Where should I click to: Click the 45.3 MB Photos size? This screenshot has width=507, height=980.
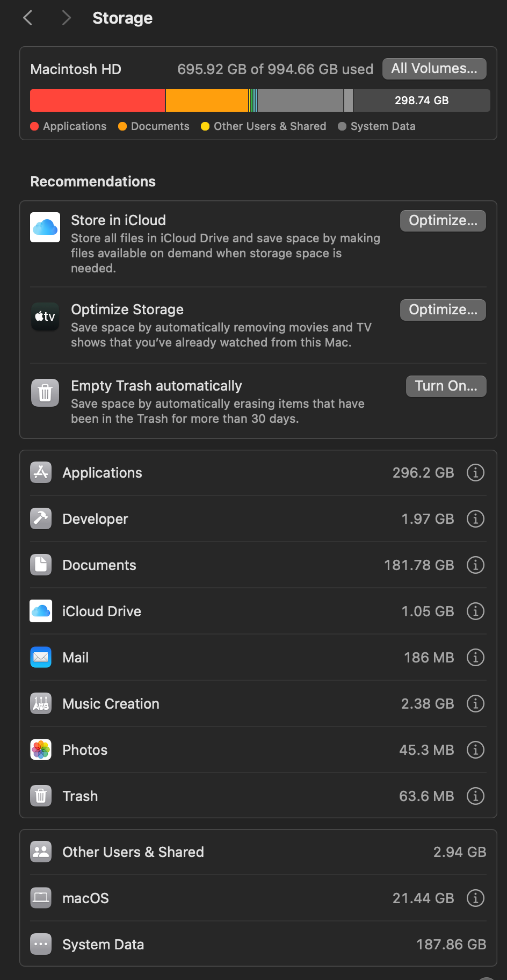point(426,750)
